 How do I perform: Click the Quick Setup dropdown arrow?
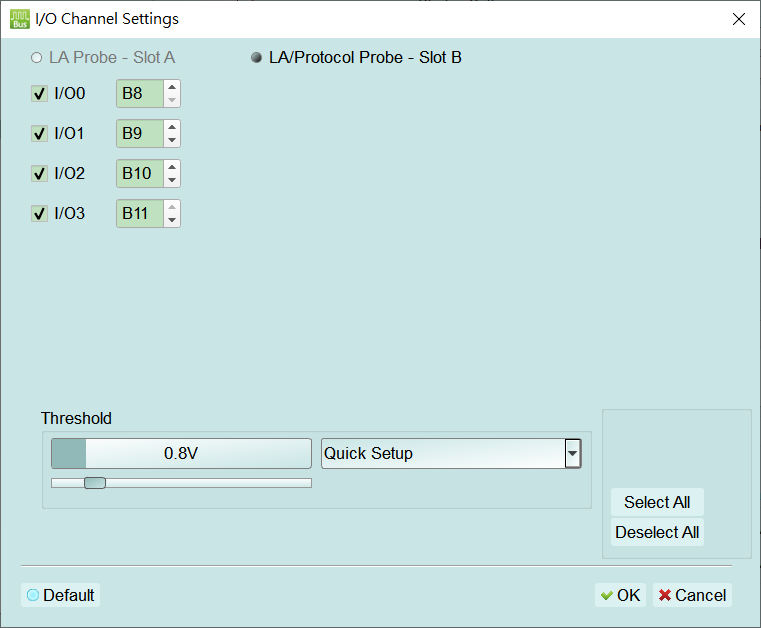coord(573,453)
